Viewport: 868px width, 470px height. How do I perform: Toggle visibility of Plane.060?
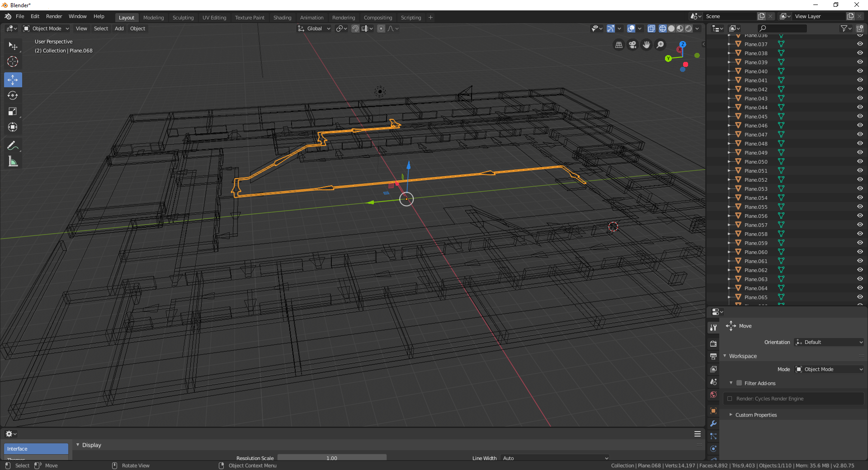click(x=859, y=252)
